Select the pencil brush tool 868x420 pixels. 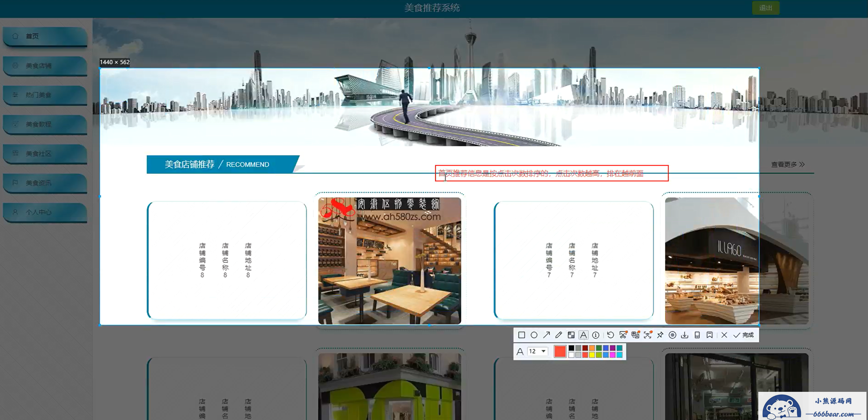(559, 335)
